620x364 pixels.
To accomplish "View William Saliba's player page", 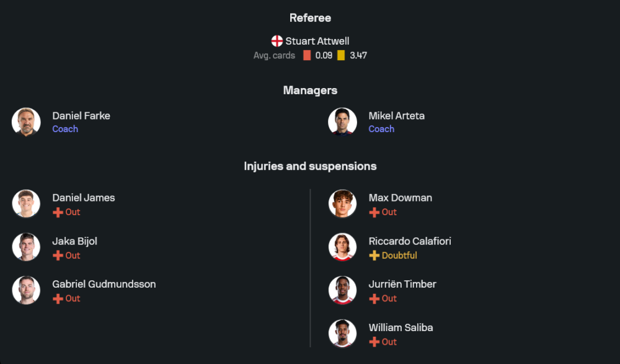I will click(x=401, y=327).
